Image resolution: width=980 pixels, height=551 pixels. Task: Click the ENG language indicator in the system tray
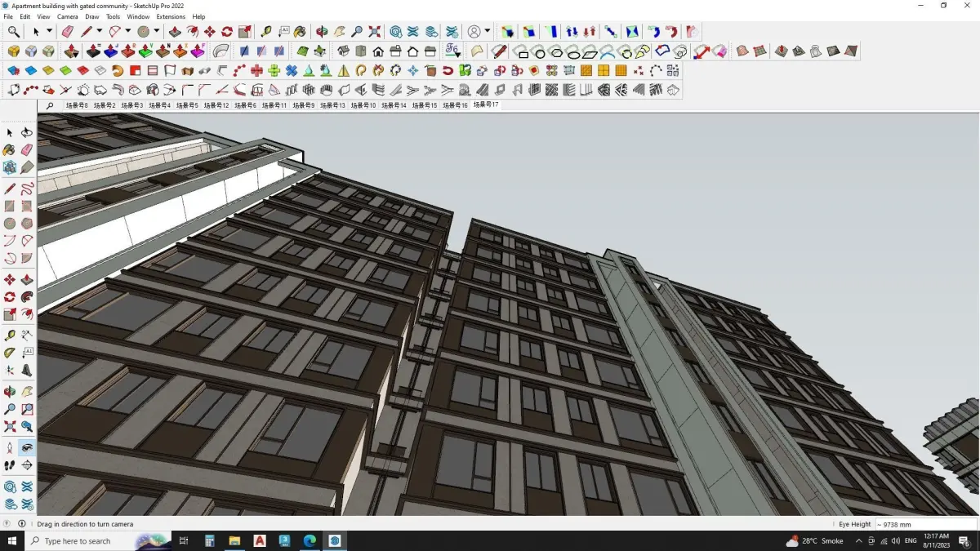click(911, 540)
